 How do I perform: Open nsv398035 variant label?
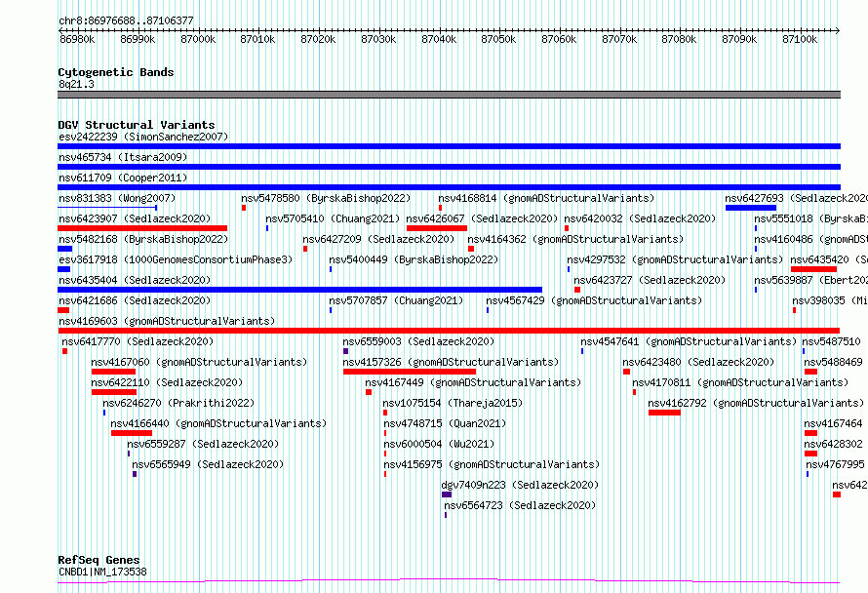pos(830,300)
